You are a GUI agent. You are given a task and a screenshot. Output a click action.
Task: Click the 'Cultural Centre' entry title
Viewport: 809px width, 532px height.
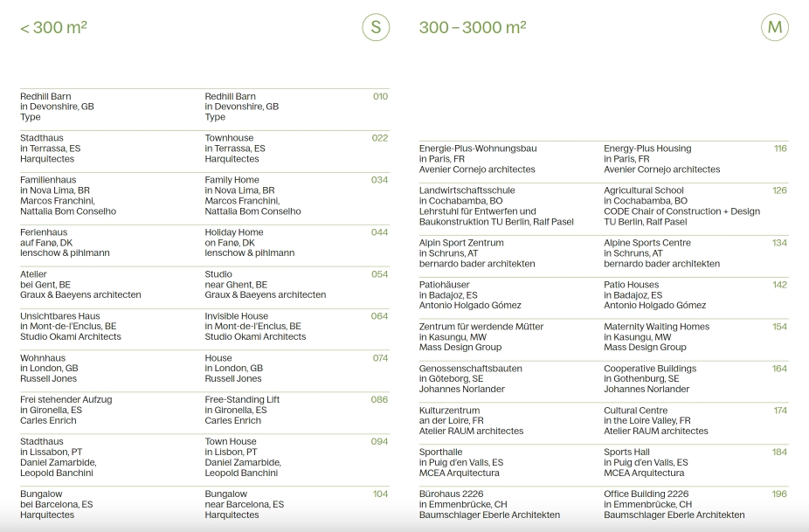636,411
